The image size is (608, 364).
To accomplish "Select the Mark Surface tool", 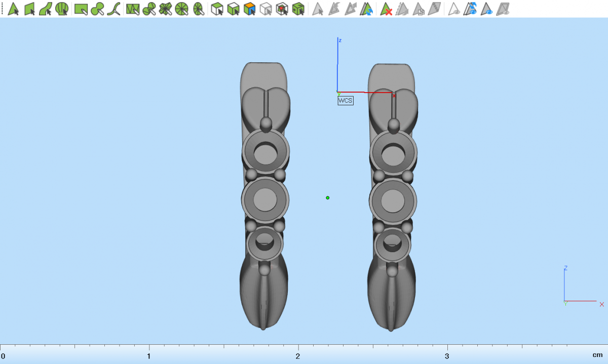I will (46, 9).
